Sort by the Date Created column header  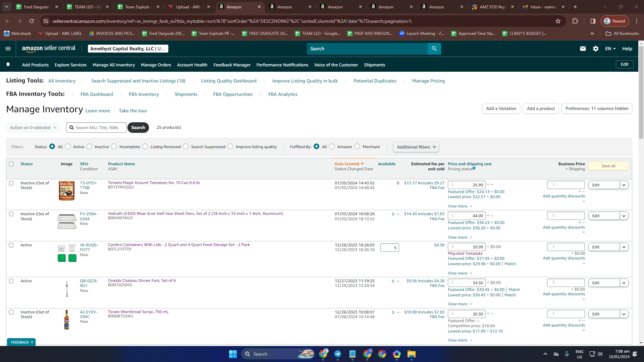[x=349, y=164]
